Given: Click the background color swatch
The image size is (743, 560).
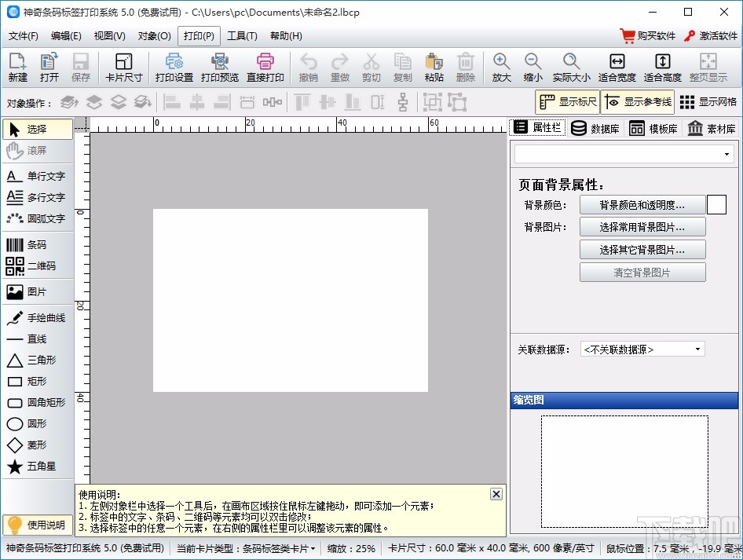Looking at the screenshot, I should 716,204.
